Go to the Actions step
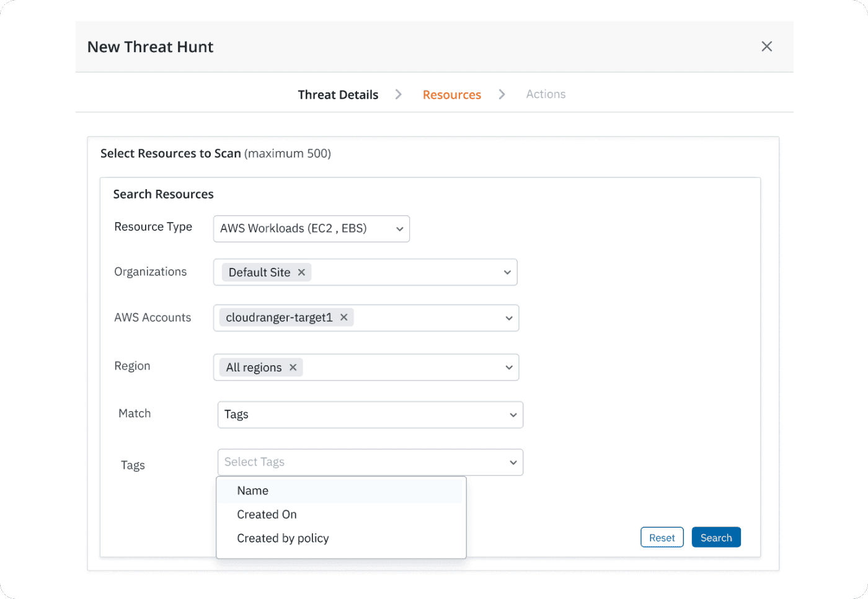This screenshot has height=599, width=868. coord(546,94)
